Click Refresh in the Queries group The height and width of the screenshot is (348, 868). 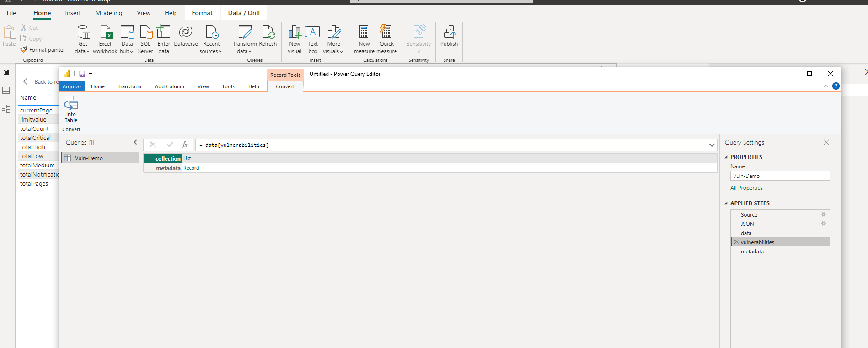[x=268, y=36]
